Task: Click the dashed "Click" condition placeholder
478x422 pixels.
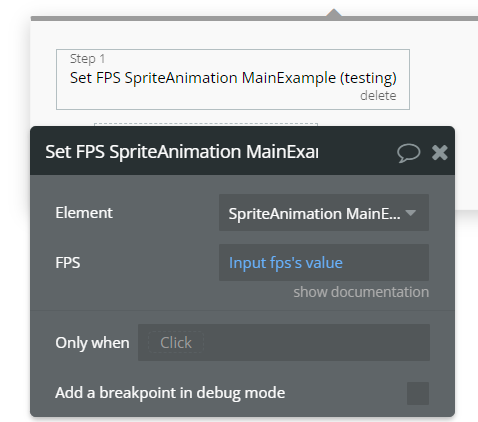Action: tap(176, 342)
